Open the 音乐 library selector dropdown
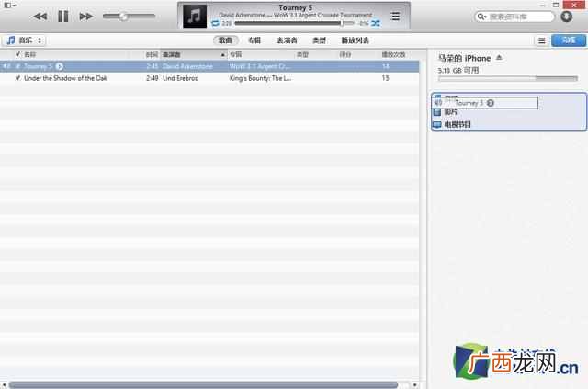Image resolution: width=588 pixels, height=389 pixels. [24, 40]
